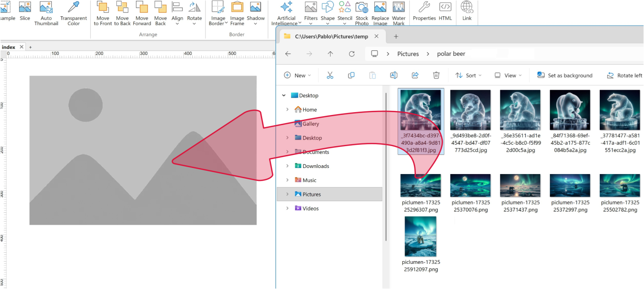Click the Water Mark icon
The width and height of the screenshot is (644, 289).
point(399,8)
